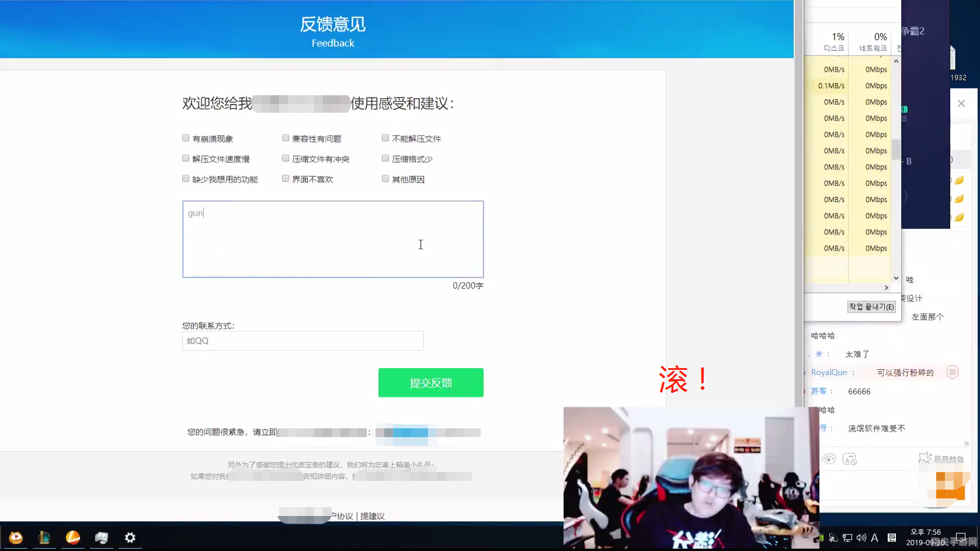Submit with the green 提交反馈 button
980x551 pixels.
(x=431, y=383)
